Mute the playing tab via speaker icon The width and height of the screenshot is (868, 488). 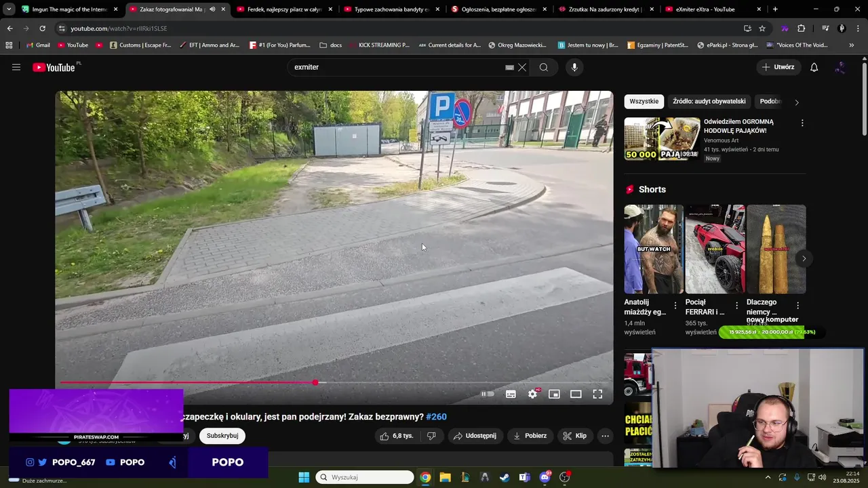[x=212, y=9]
